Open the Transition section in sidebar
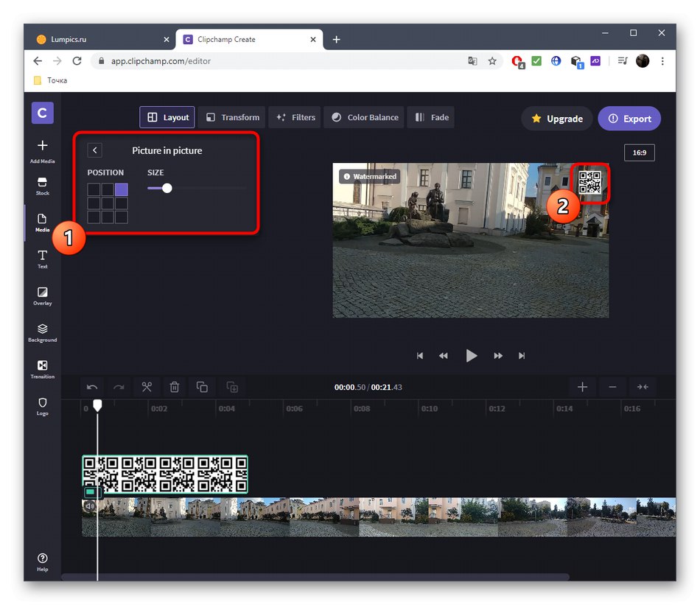This screenshot has height=605, width=700. (x=43, y=370)
